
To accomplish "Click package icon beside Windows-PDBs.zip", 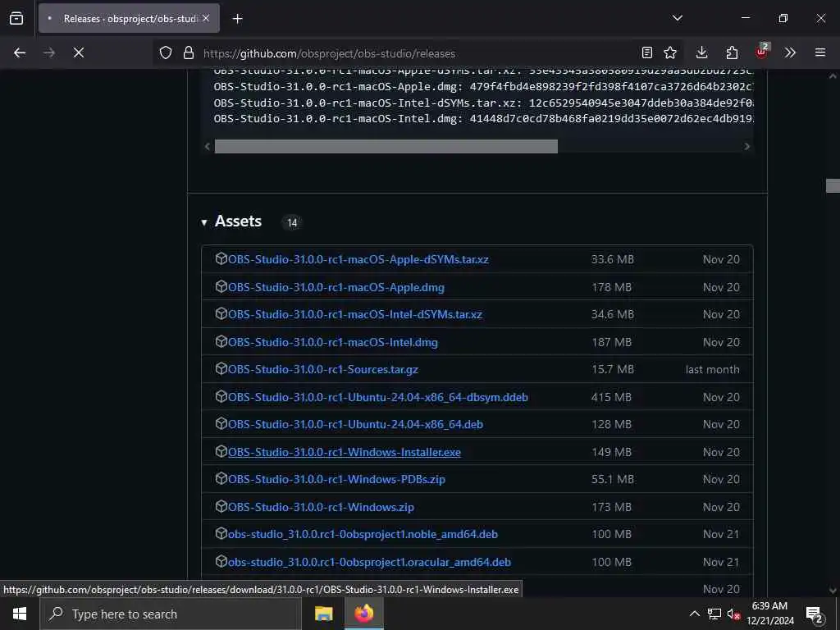I will (x=221, y=479).
